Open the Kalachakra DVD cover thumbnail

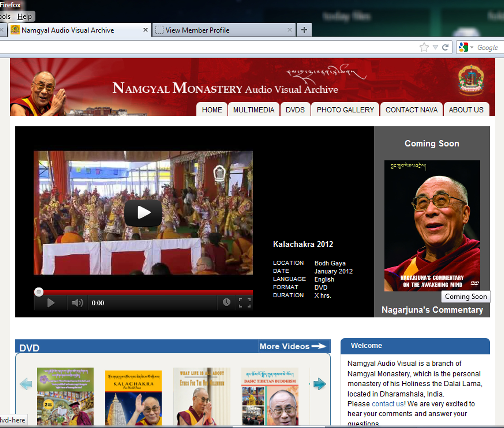pyautogui.click(x=133, y=398)
